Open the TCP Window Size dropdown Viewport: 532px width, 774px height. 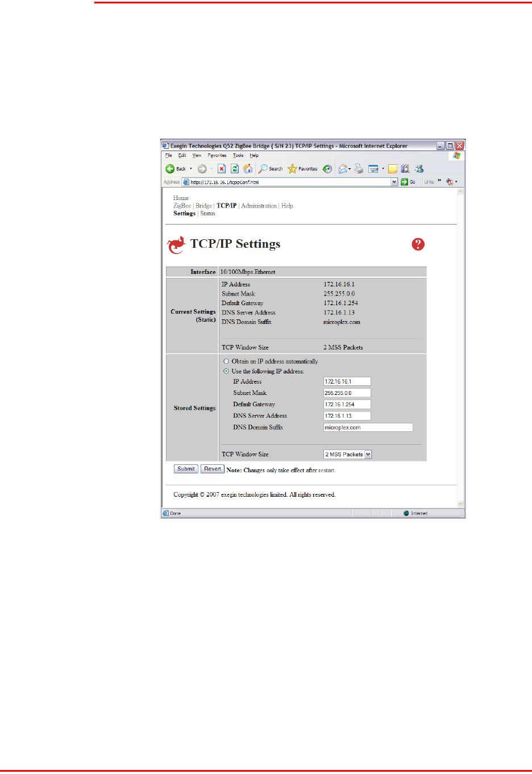click(368, 454)
